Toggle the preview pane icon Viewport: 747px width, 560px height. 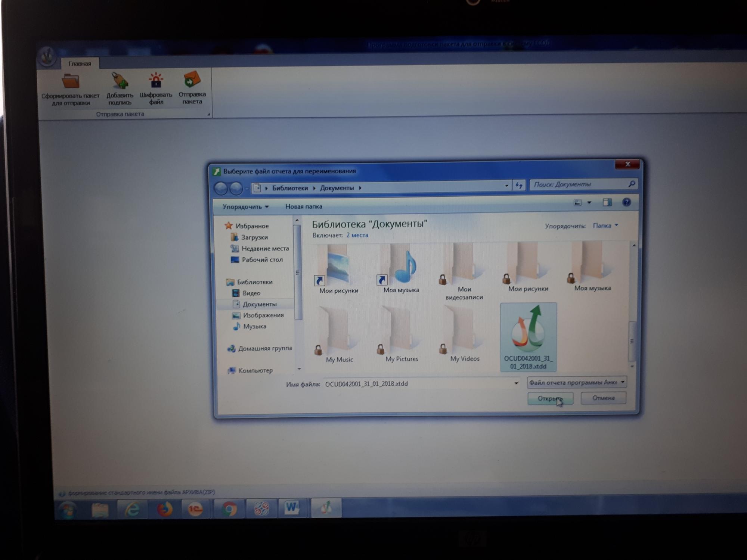607,202
